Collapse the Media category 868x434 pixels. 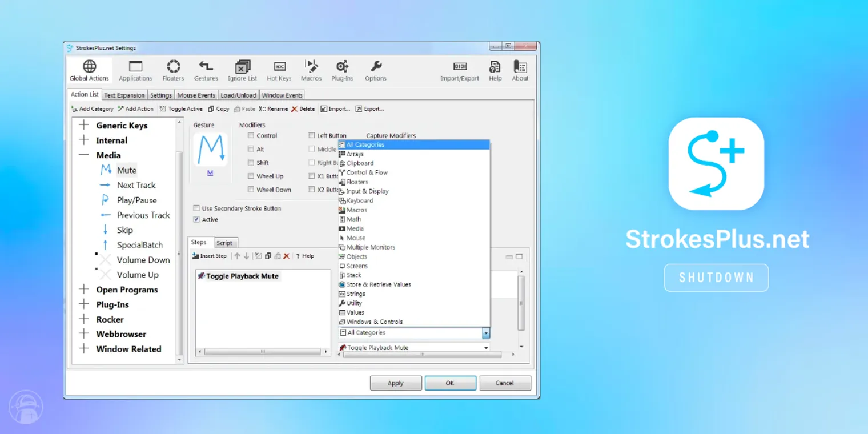click(x=84, y=155)
